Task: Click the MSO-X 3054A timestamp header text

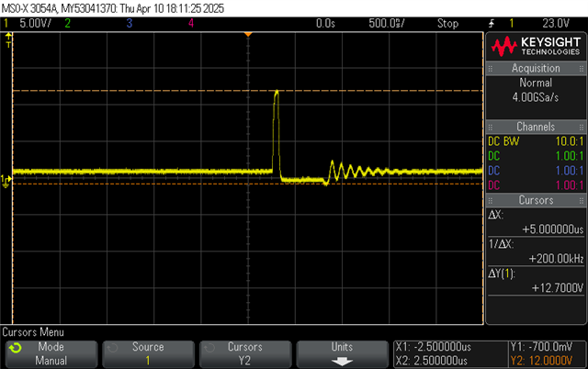Action: (112, 8)
